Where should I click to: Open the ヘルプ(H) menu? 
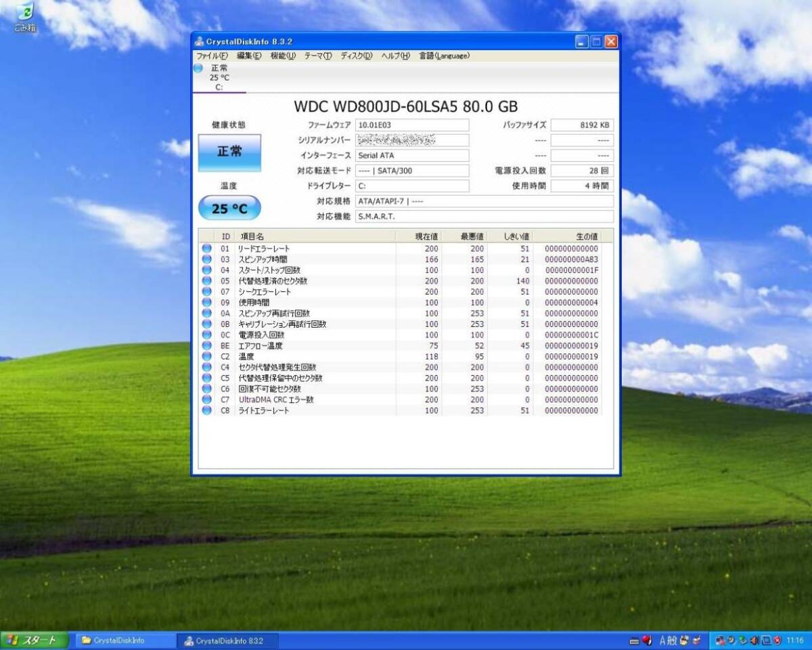395,56
